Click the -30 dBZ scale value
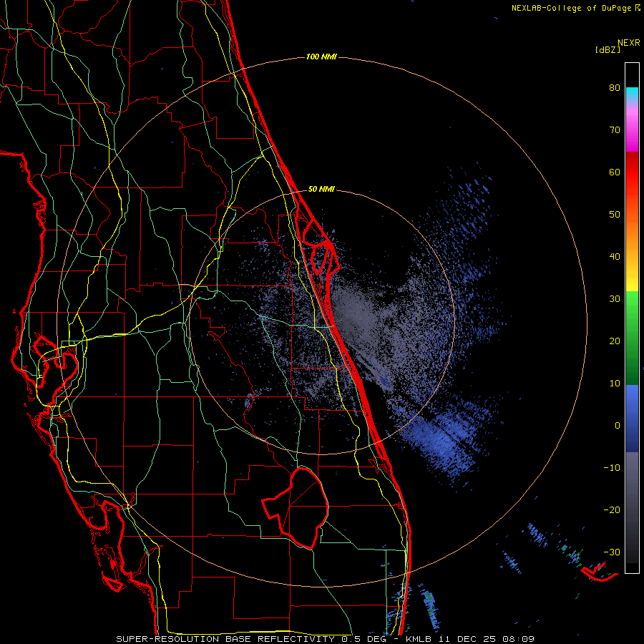The height and width of the screenshot is (644, 644). coord(612,552)
